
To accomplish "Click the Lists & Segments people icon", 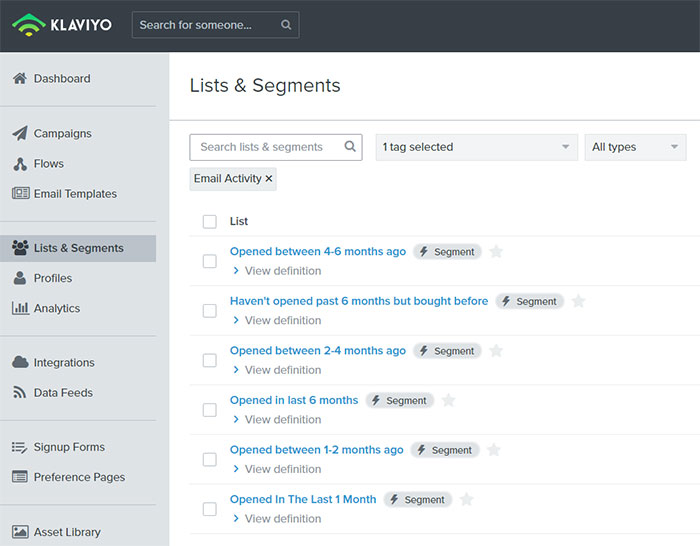I will click(20, 248).
